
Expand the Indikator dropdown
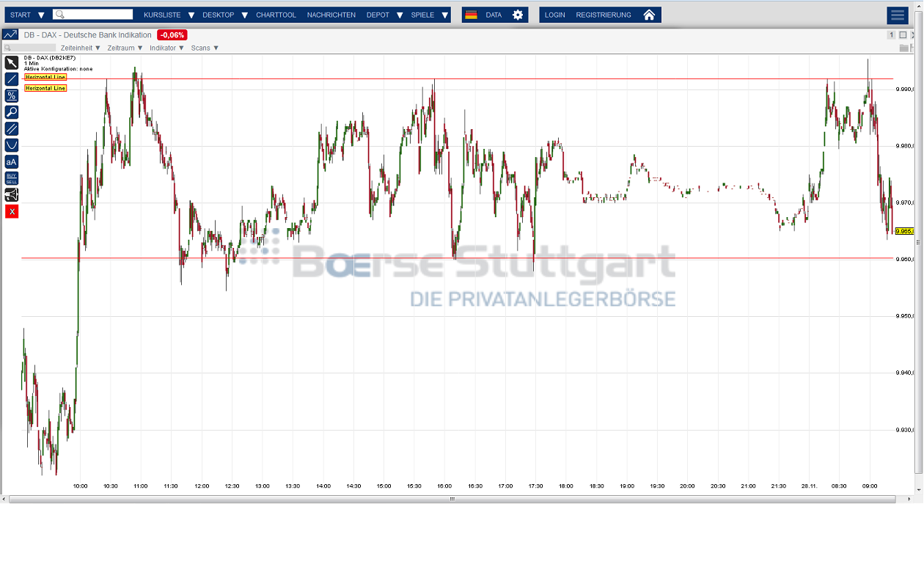(165, 48)
